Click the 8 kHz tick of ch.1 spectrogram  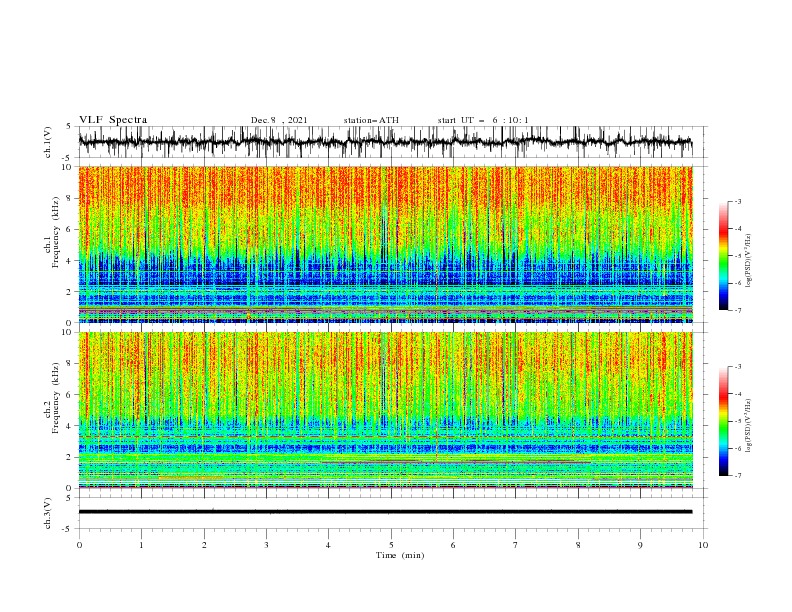pyautogui.click(x=69, y=198)
